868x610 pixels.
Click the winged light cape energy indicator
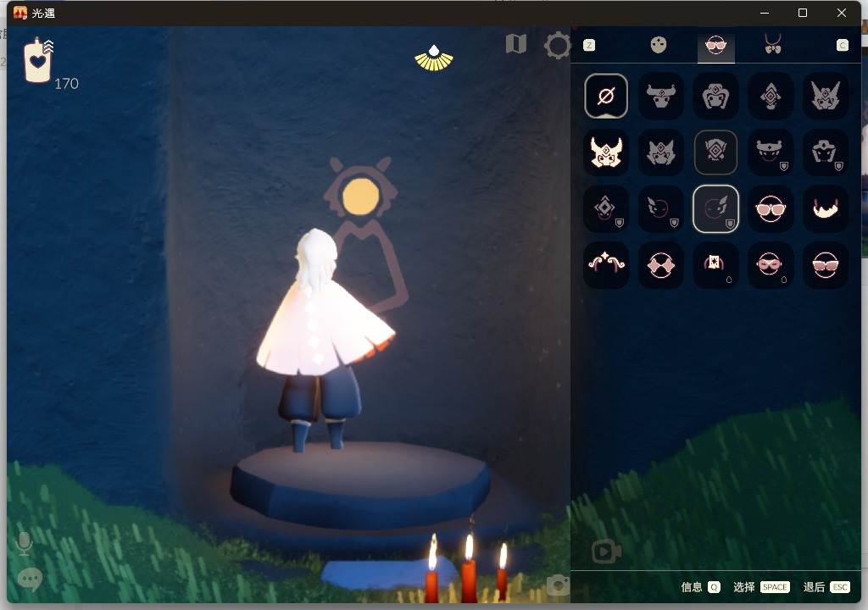[434, 58]
